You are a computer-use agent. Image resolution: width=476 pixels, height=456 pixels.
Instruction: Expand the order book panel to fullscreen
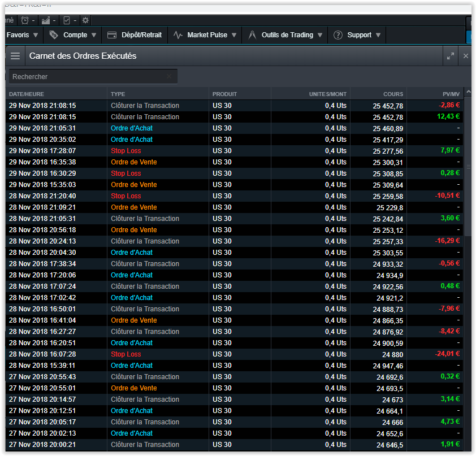pyautogui.click(x=451, y=56)
